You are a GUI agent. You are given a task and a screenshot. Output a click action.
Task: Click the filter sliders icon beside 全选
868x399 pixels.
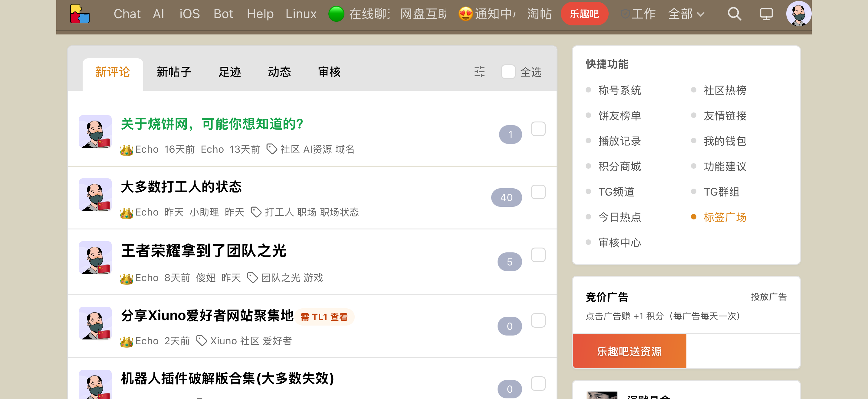479,72
